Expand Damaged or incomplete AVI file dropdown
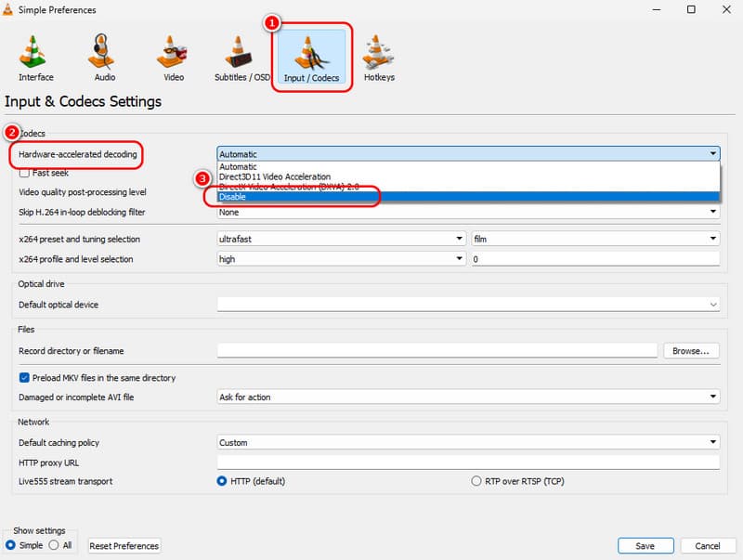Viewport: 743px width, 560px height. 468,397
